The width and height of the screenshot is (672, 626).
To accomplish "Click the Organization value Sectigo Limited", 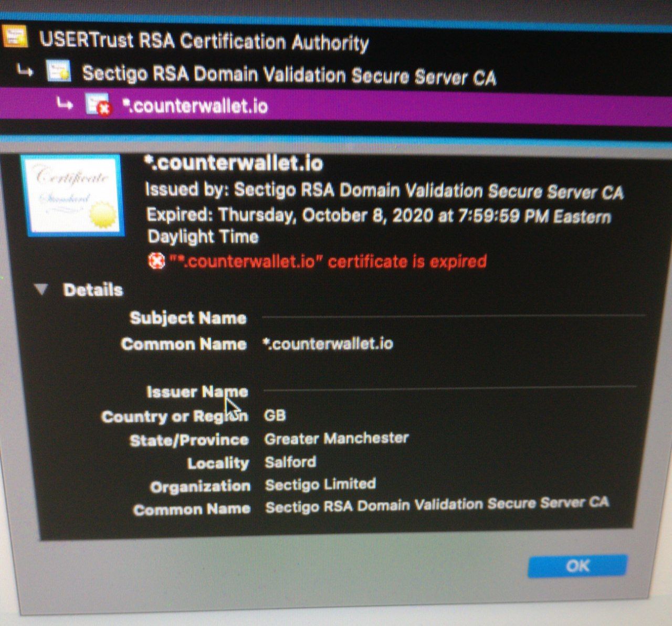I will coord(320,484).
